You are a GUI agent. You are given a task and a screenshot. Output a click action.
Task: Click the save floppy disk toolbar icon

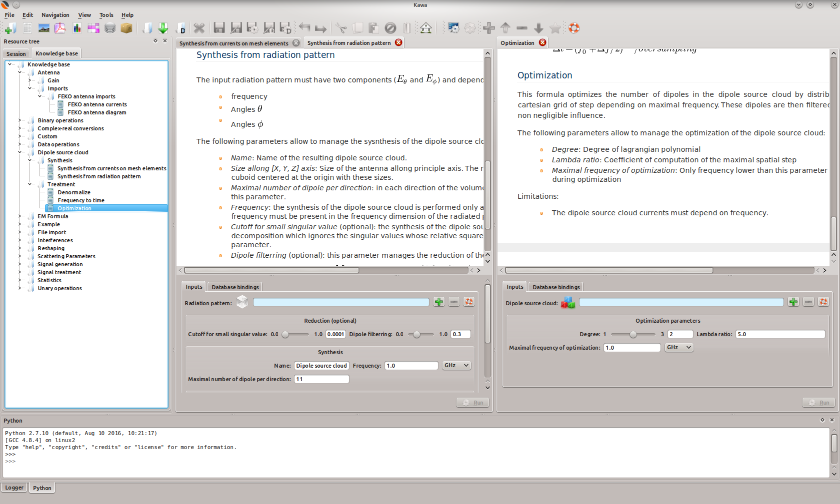[x=219, y=28]
